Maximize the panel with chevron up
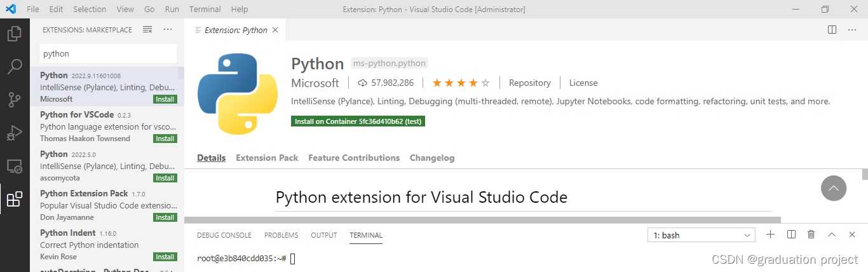Viewport: 868px width, 272px height. pos(832,235)
